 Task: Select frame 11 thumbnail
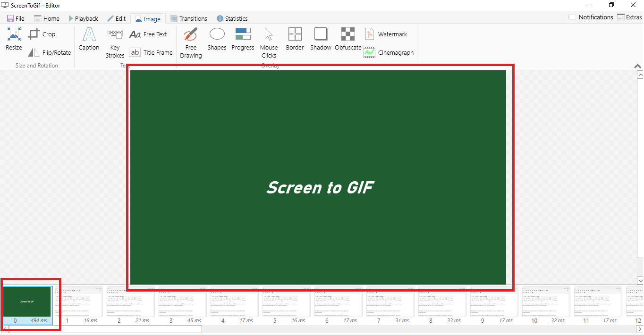pos(598,305)
